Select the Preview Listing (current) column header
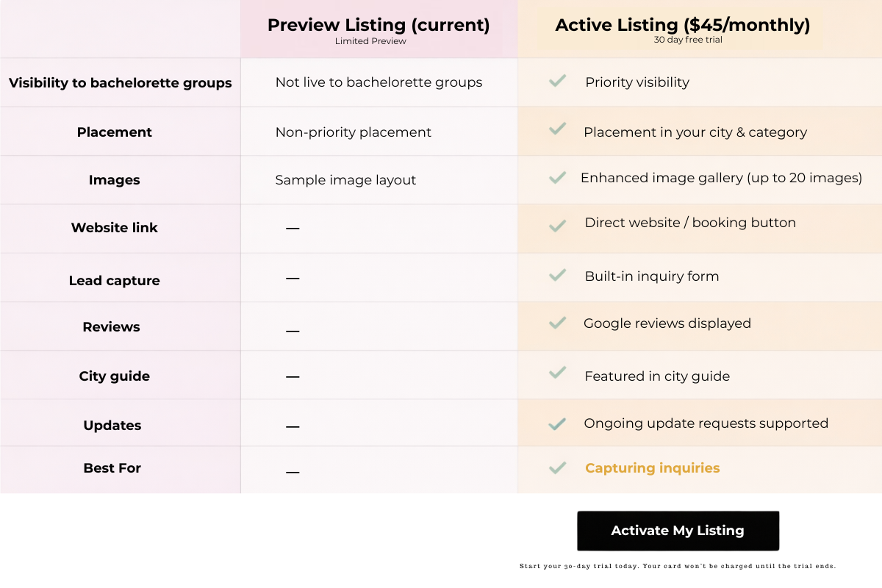The width and height of the screenshot is (882, 588). coord(379,25)
